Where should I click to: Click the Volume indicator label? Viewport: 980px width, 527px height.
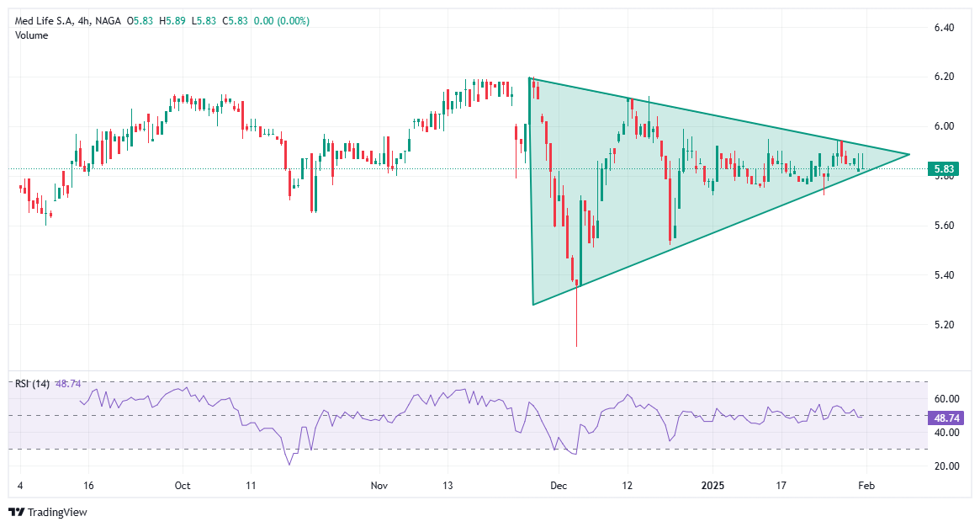coord(33,34)
